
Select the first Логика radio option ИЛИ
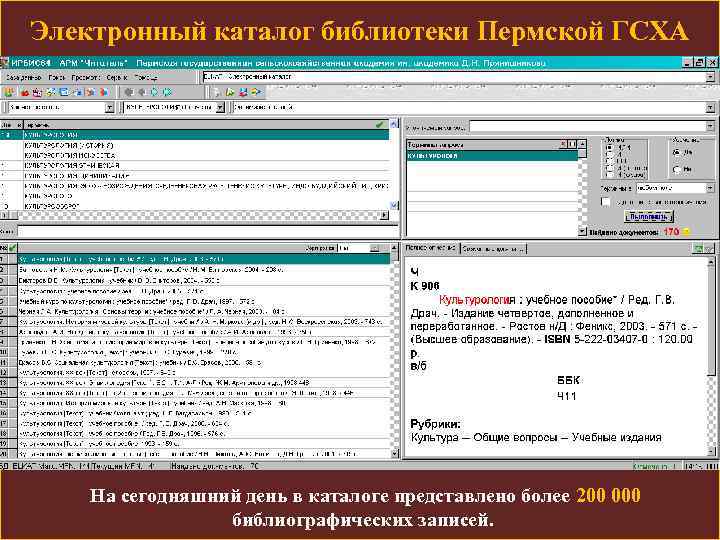(x=610, y=147)
